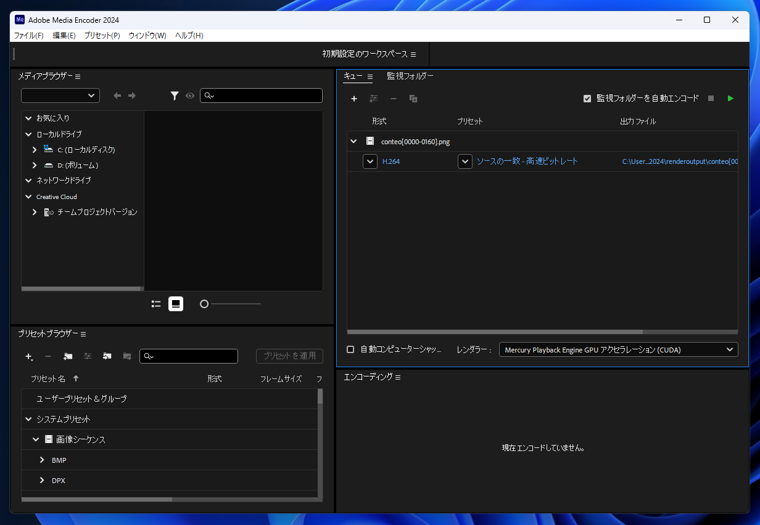Open the H.264 format dropdown
The width and height of the screenshot is (760, 525).
point(370,161)
